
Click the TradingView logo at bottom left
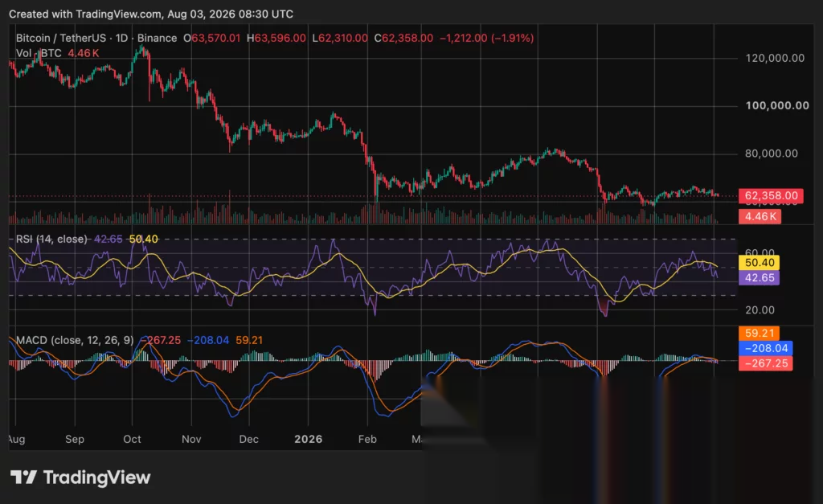(x=80, y=477)
